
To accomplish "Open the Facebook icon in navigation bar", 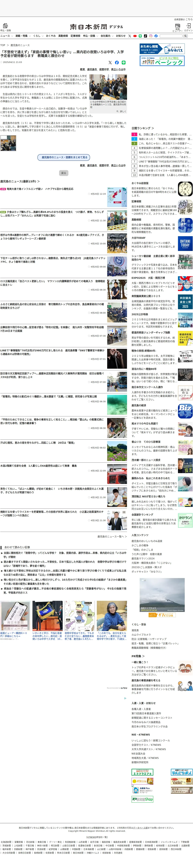I will [x=156, y=36].
